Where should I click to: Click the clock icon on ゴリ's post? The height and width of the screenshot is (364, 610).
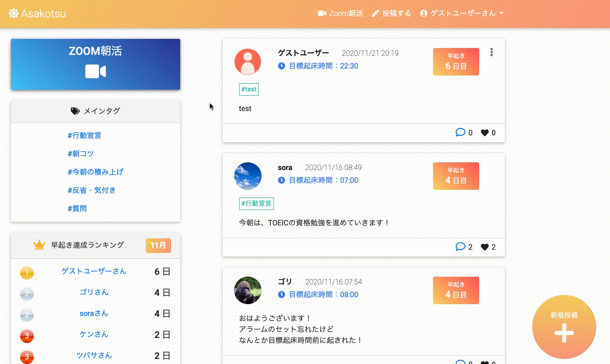pos(281,294)
